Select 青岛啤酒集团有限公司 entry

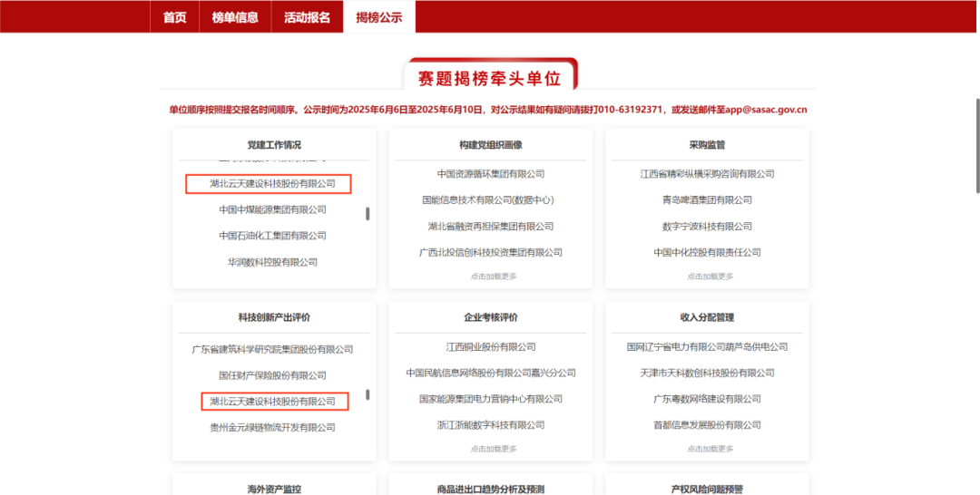[708, 199]
